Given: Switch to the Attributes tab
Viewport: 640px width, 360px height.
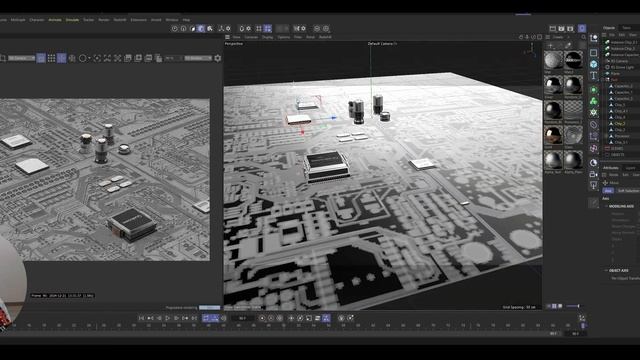Looking at the screenshot, I should coord(611,168).
